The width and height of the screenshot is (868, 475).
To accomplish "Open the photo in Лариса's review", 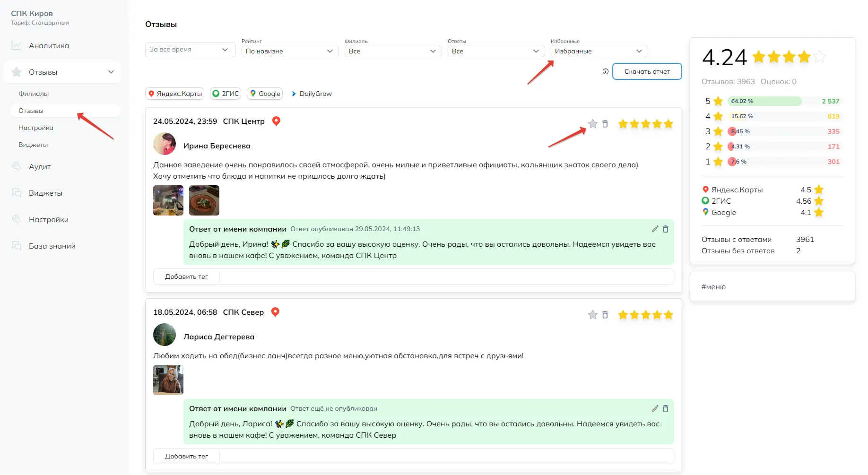I will point(168,380).
